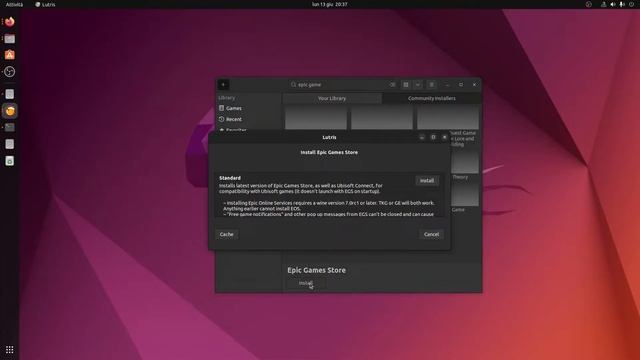Viewport: 640px width, 360px height.
Task: Click Attività in the top bar
Action: pyautogui.click(x=14, y=4)
